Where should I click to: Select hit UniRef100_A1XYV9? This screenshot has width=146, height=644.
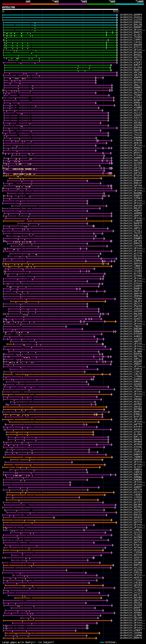click(131, 254)
